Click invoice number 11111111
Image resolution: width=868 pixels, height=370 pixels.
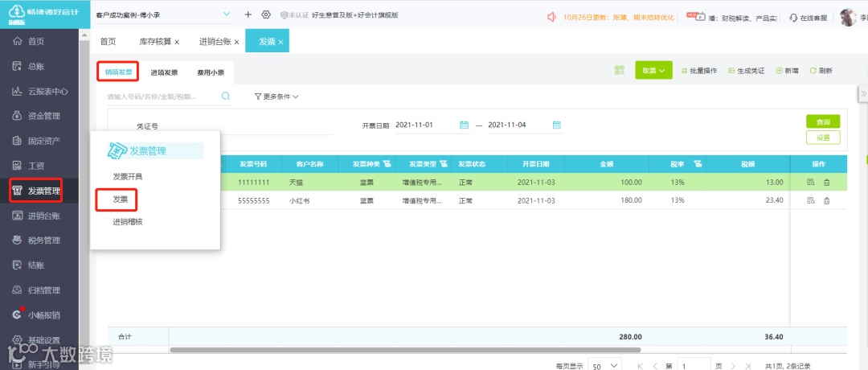tap(253, 183)
